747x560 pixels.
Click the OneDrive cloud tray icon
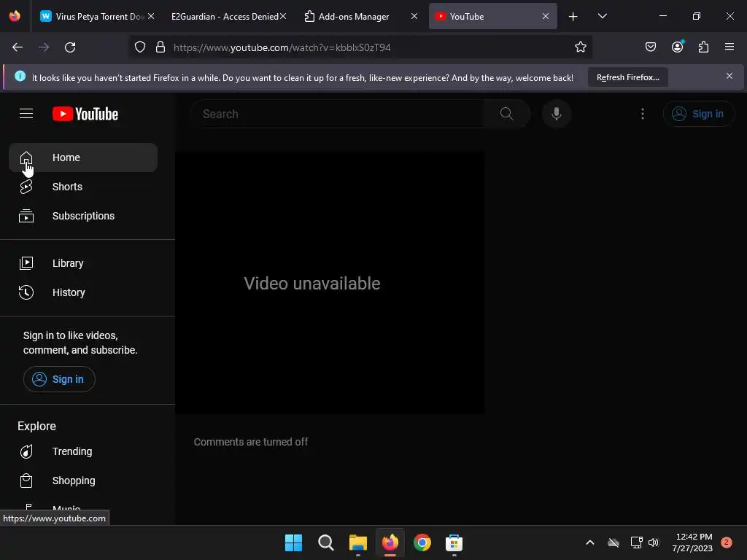(x=614, y=542)
